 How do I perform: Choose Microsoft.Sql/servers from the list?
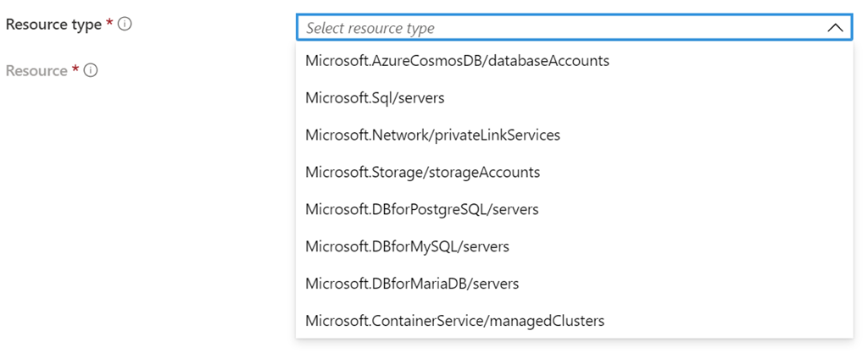[375, 98]
